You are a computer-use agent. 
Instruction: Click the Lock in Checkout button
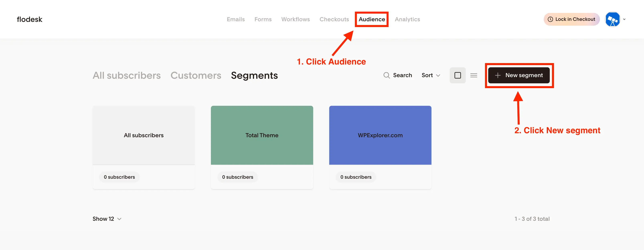point(571,19)
